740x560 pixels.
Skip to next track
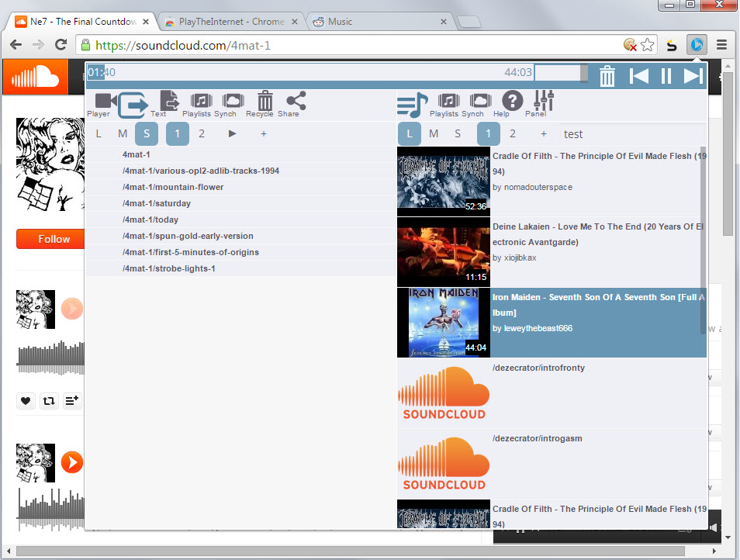click(x=693, y=76)
